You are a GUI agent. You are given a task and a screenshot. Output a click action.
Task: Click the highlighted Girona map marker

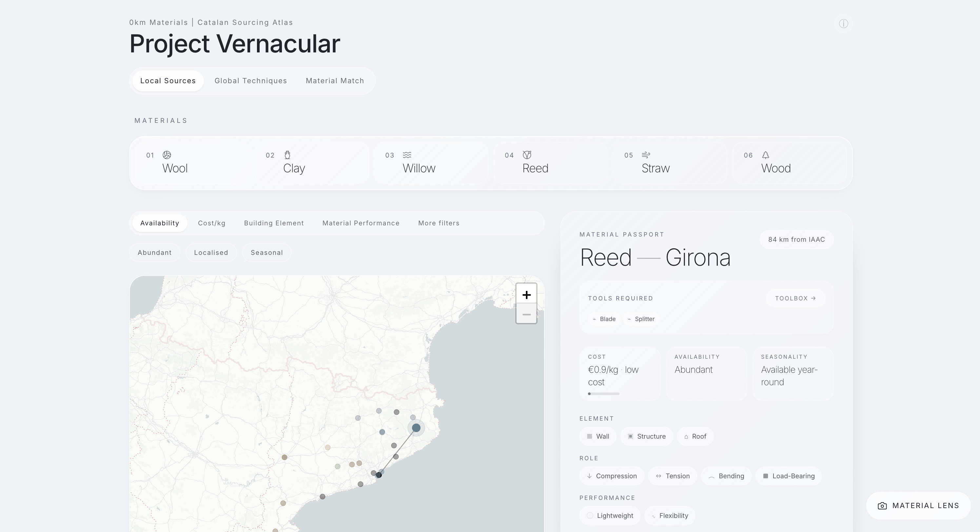(416, 428)
